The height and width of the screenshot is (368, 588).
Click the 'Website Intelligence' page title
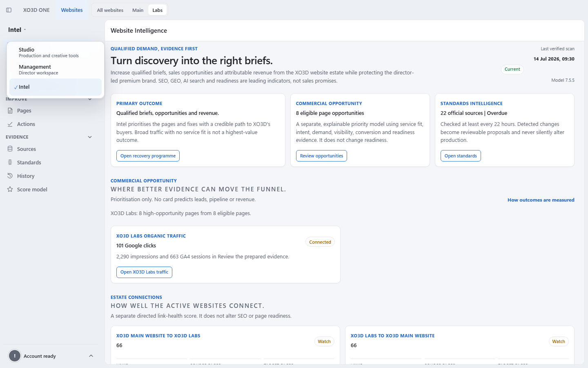point(139,31)
